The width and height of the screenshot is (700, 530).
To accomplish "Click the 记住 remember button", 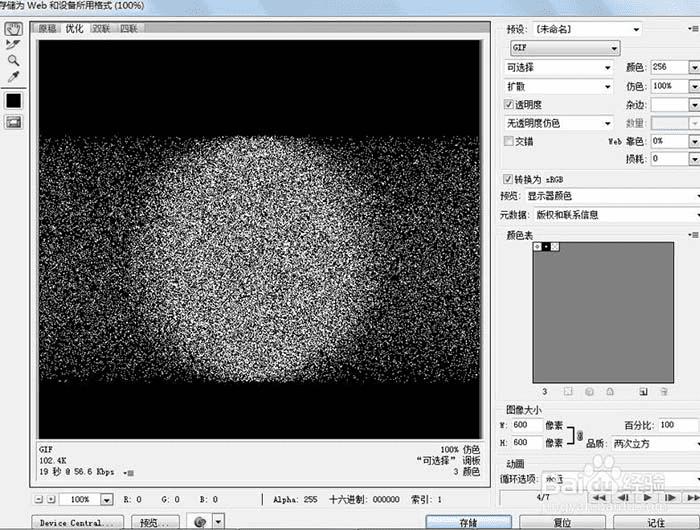I will [x=656, y=522].
